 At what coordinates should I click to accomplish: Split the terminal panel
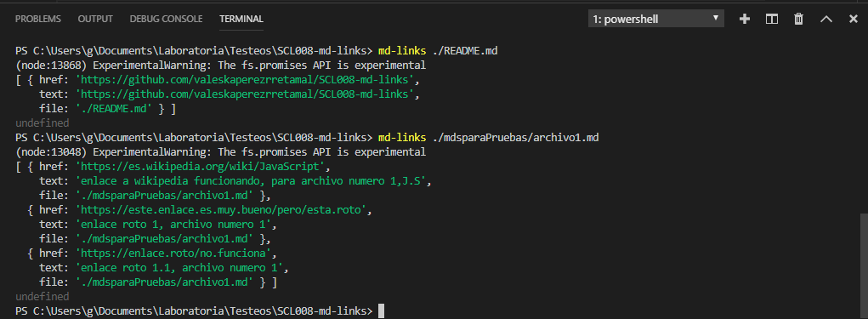click(x=772, y=19)
